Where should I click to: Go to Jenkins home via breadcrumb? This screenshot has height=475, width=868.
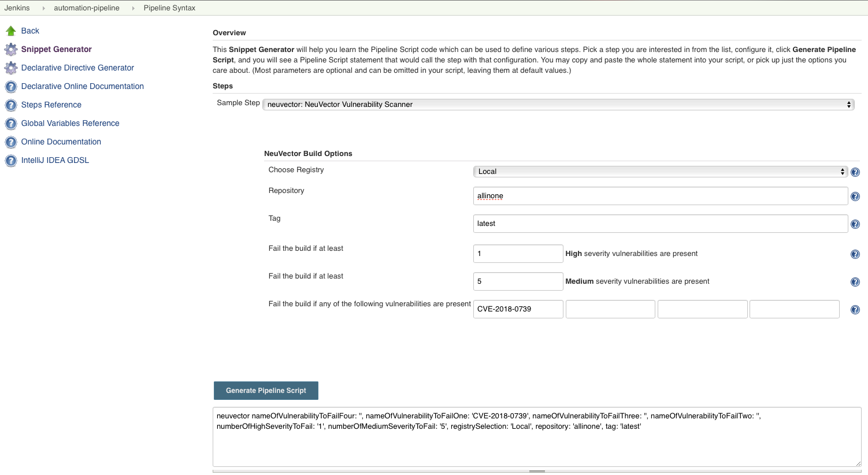tap(17, 8)
